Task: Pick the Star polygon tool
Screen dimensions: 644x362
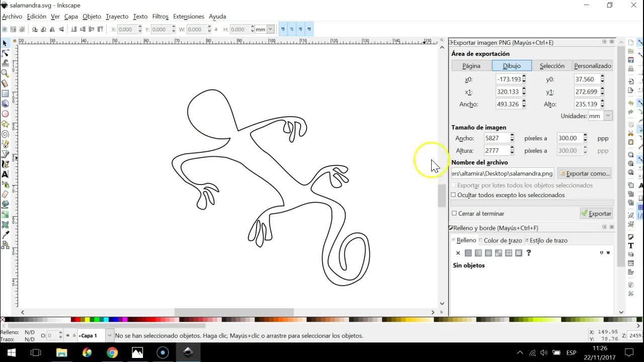Action: 5,124
